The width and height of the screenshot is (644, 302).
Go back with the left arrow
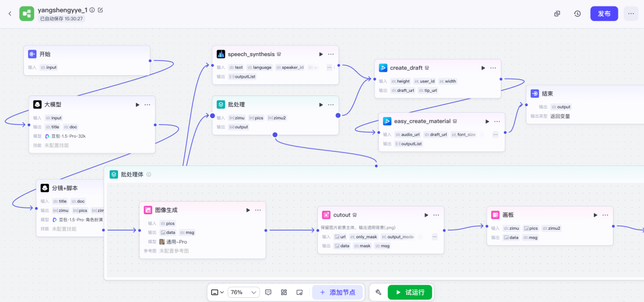pos(10,14)
